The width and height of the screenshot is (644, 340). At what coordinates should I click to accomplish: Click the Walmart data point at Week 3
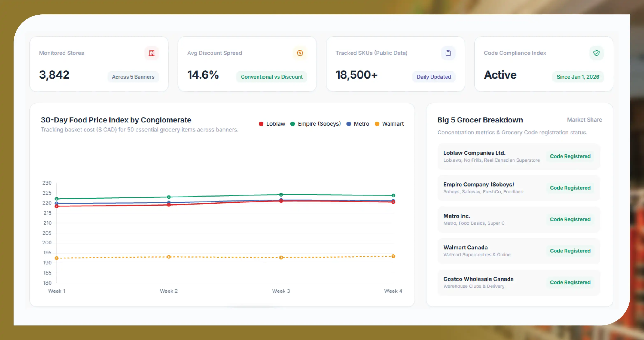(x=281, y=258)
